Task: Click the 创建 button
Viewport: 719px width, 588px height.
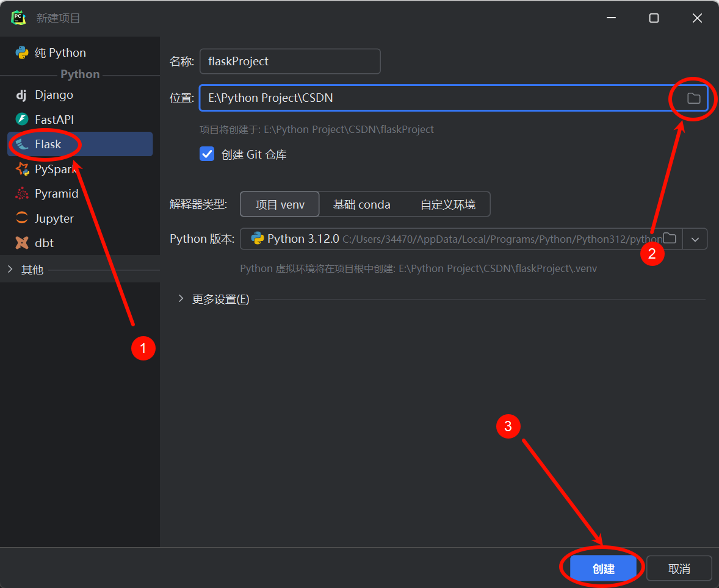Action: tap(604, 568)
